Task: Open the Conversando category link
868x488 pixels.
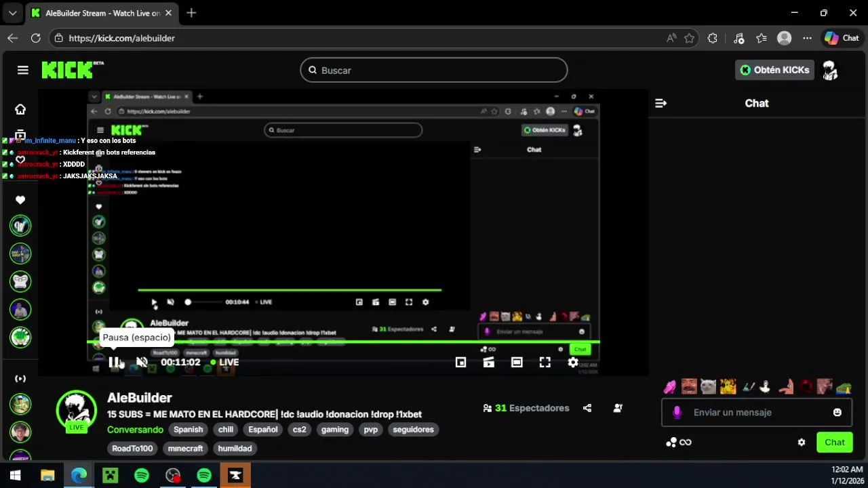Action: click(135, 430)
